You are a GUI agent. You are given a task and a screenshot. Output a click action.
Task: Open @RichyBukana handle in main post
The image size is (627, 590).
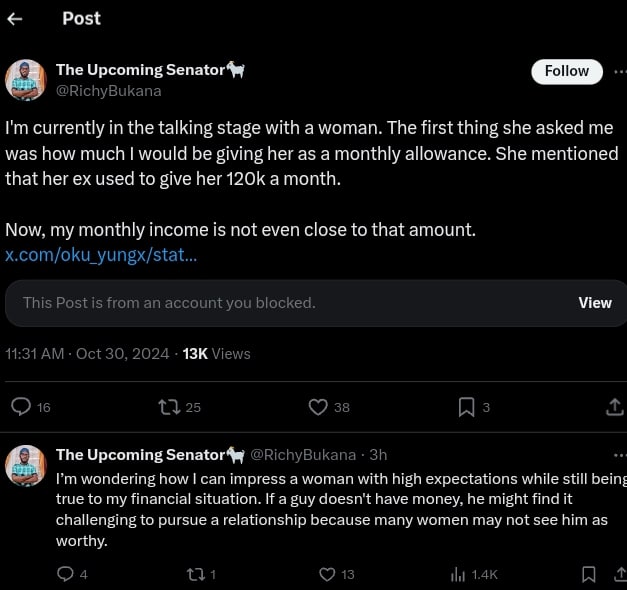(x=108, y=90)
